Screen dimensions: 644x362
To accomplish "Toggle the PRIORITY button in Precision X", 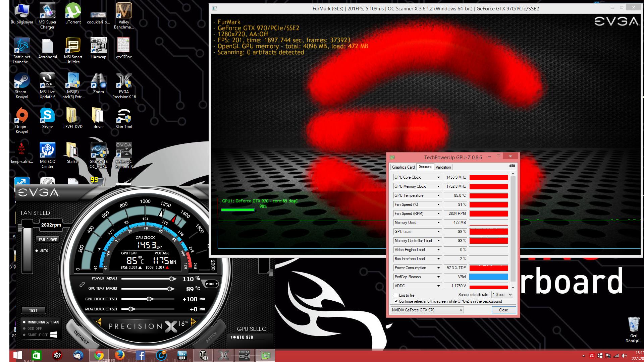I will [x=212, y=284].
